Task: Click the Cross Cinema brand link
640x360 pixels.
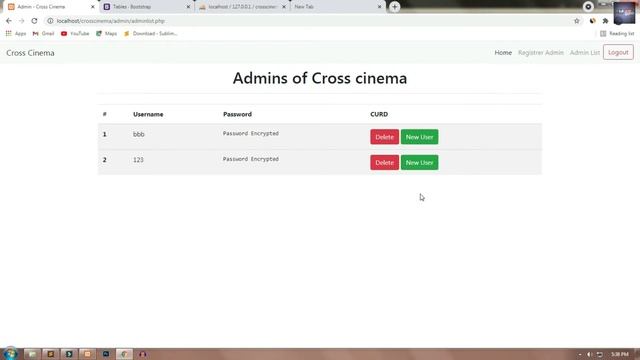Action: point(30,53)
